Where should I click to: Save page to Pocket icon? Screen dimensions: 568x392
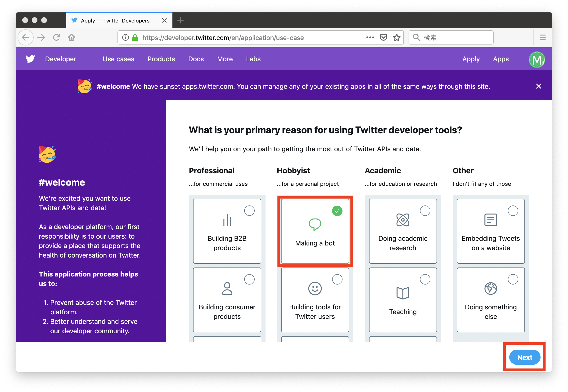pos(383,38)
